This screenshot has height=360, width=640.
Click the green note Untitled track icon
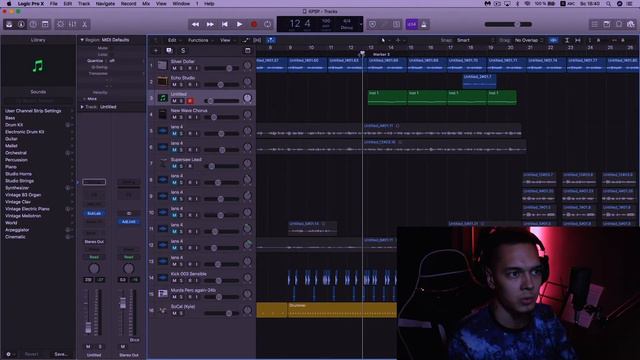coord(162,98)
